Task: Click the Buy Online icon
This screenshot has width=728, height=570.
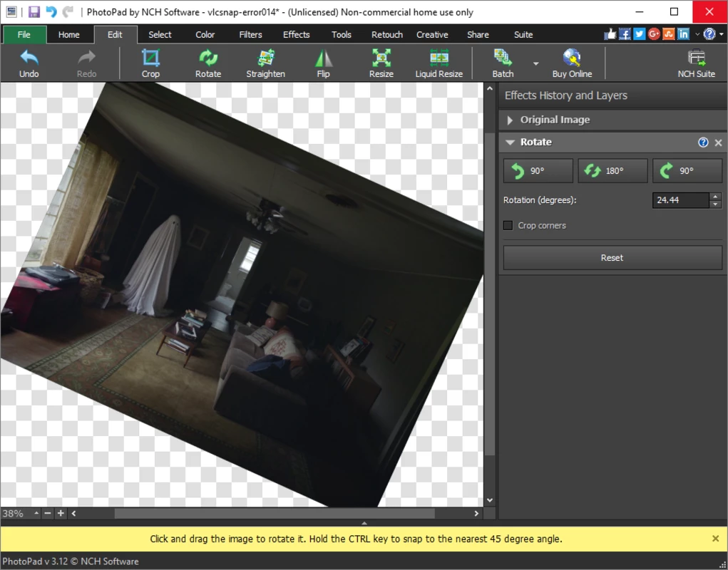Action: 572,63
